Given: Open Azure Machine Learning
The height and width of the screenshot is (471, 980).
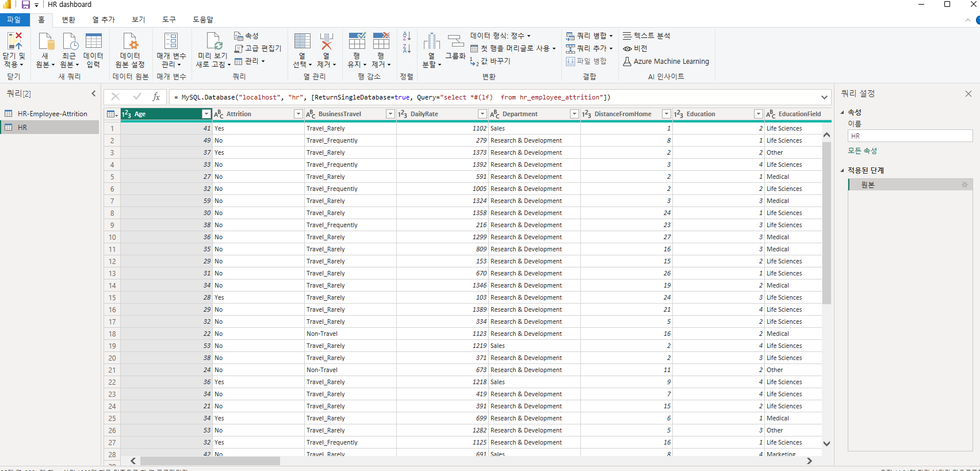Looking at the screenshot, I should (666, 61).
